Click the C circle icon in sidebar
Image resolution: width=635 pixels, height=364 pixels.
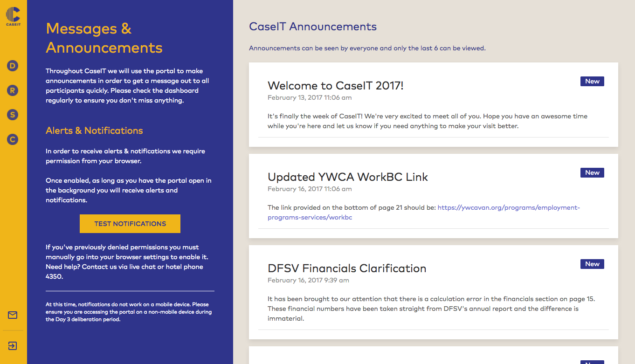[x=12, y=139]
